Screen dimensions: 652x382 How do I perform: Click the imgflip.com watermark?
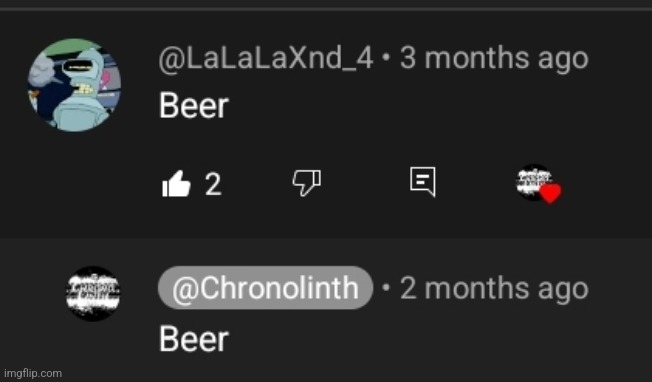coord(33,373)
